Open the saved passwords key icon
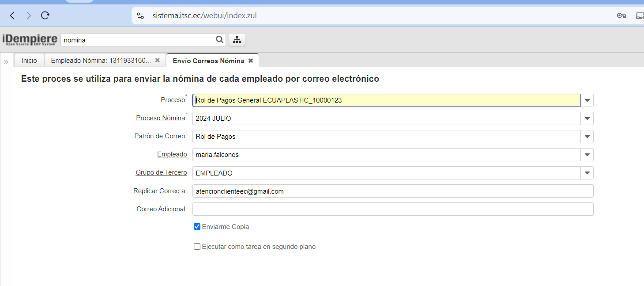The image size is (644, 286). pyautogui.click(x=621, y=15)
